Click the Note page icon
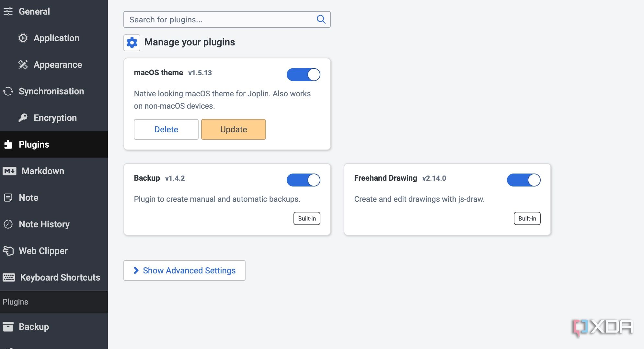This screenshot has width=644, height=349. [8, 198]
